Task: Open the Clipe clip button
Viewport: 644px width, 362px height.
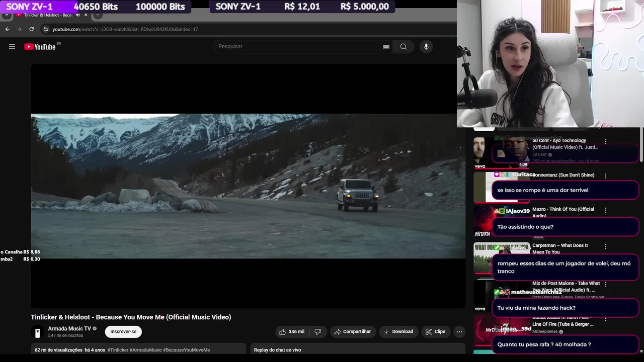Action: click(435, 332)
